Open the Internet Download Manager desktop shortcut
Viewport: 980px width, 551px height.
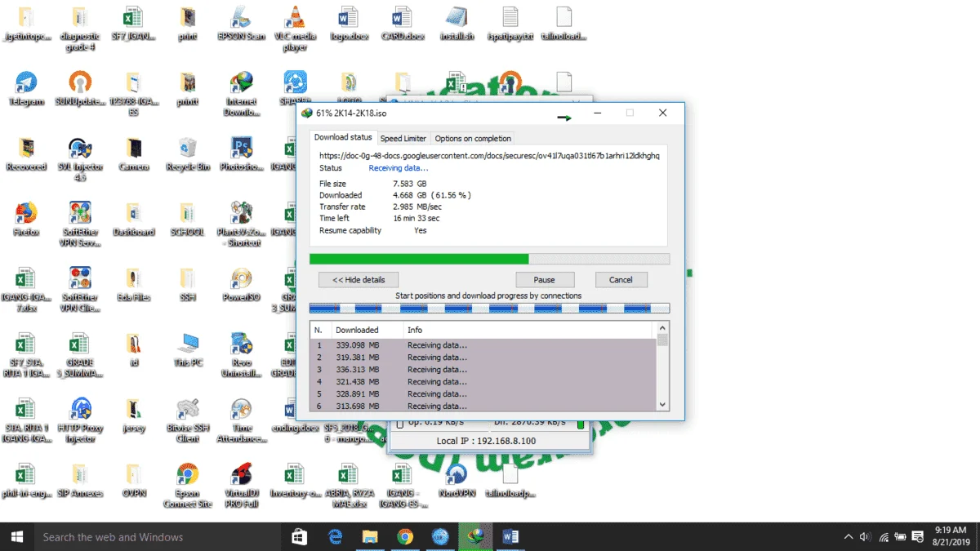coord(241,94)
